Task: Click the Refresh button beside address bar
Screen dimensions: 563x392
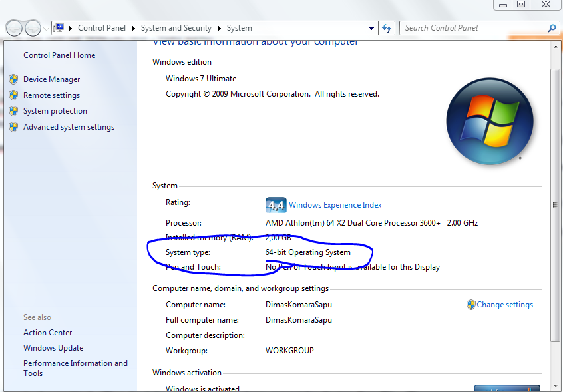Action: 387,28
